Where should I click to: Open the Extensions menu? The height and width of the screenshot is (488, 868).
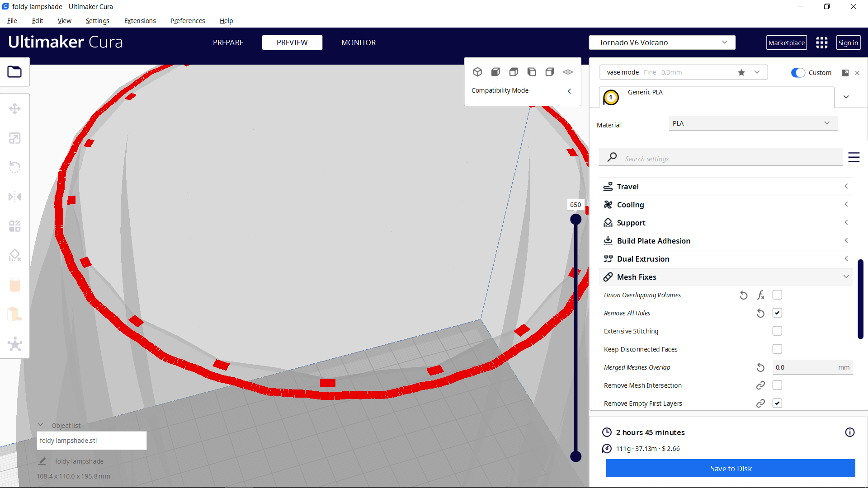(140, 21)
